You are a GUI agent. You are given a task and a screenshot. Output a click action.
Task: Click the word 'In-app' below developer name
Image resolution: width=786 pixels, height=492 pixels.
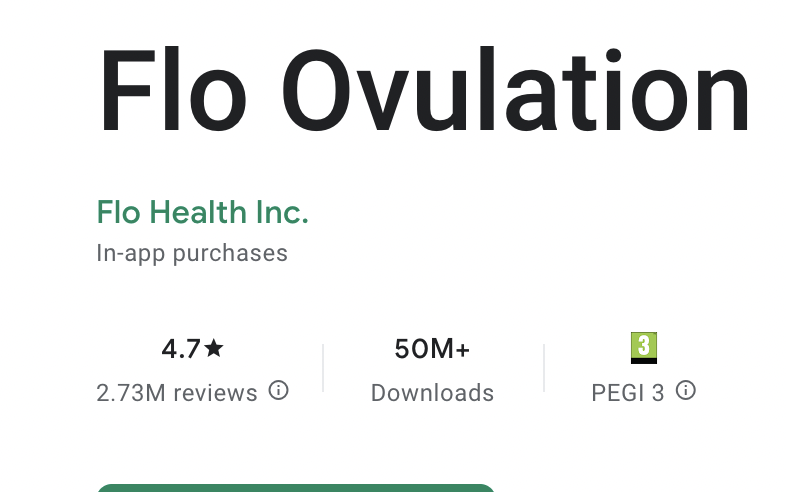point(131,253)
